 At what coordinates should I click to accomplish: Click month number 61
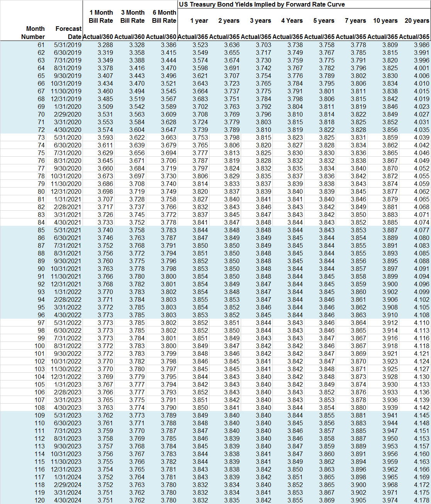[41, 45]
